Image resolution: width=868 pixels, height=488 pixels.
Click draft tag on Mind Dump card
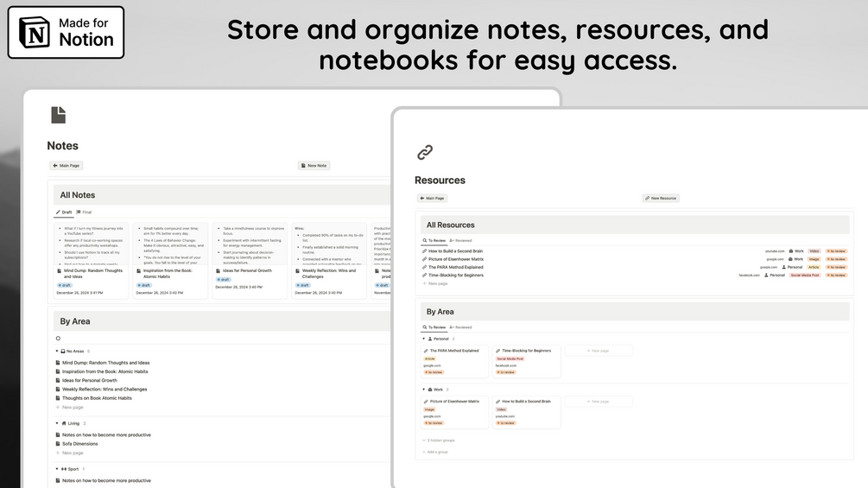pyautogui.click(x=65, y=286)
